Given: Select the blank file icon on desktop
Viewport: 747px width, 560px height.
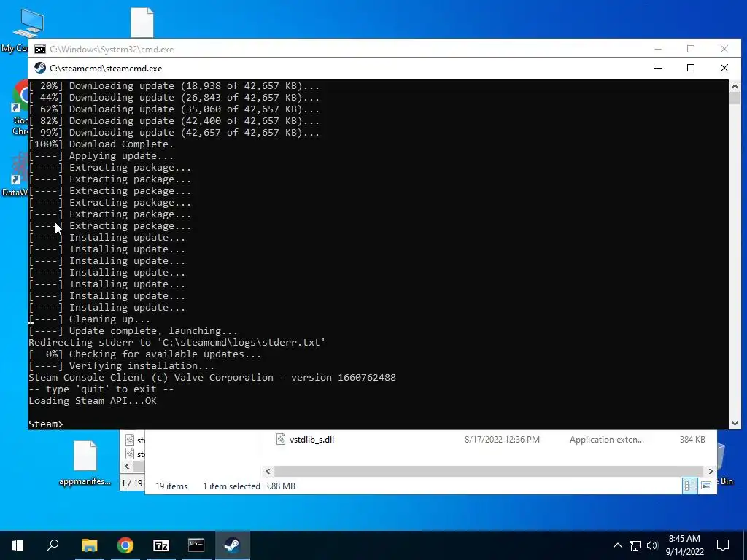Looking at the screenshot, I should click(x=142, y=23).
